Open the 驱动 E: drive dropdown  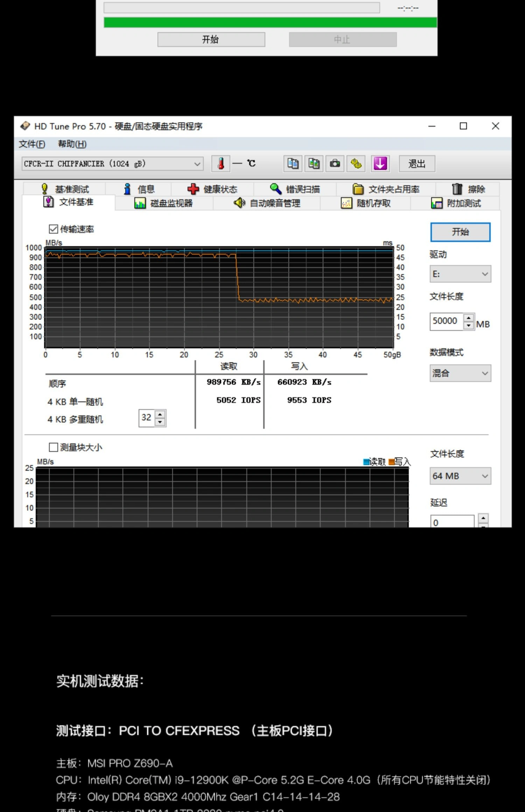click(460, 274)
